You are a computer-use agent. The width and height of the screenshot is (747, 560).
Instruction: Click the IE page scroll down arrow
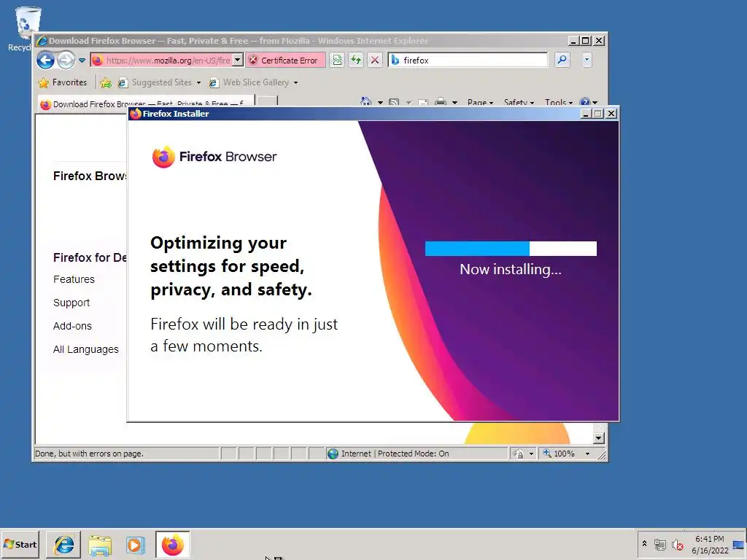click(599, 437)
